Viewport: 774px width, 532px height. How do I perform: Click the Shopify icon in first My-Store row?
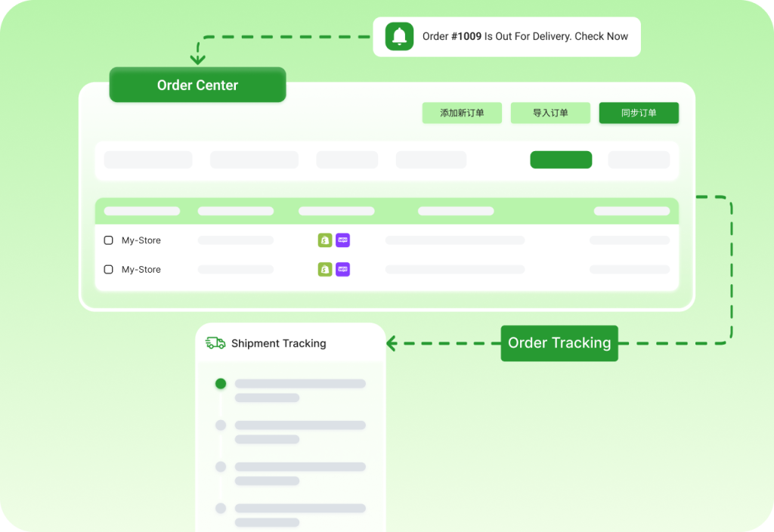(325, 240)
